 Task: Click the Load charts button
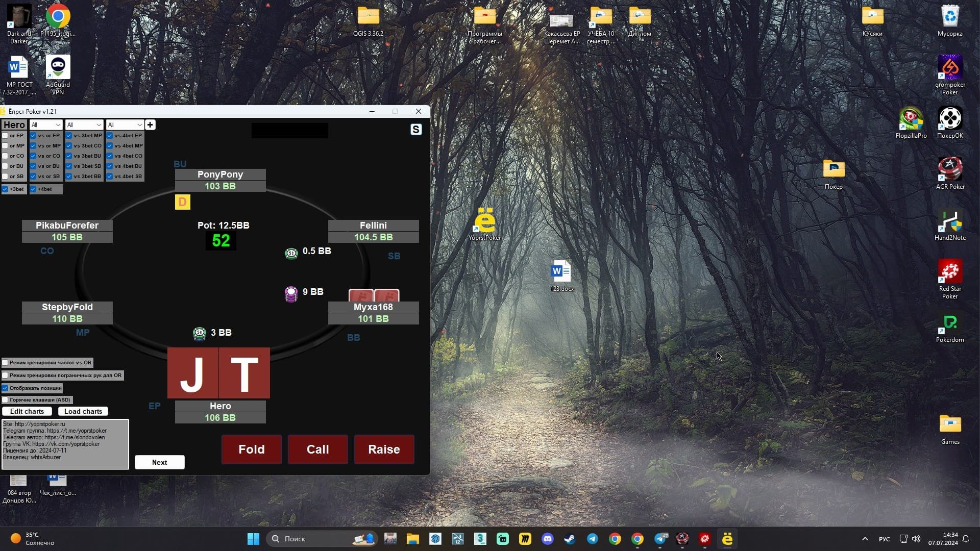tap(83, 411)
